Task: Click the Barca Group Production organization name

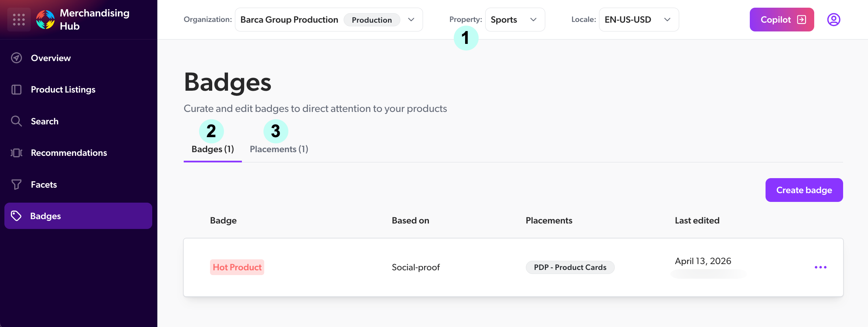Action: 289,20
